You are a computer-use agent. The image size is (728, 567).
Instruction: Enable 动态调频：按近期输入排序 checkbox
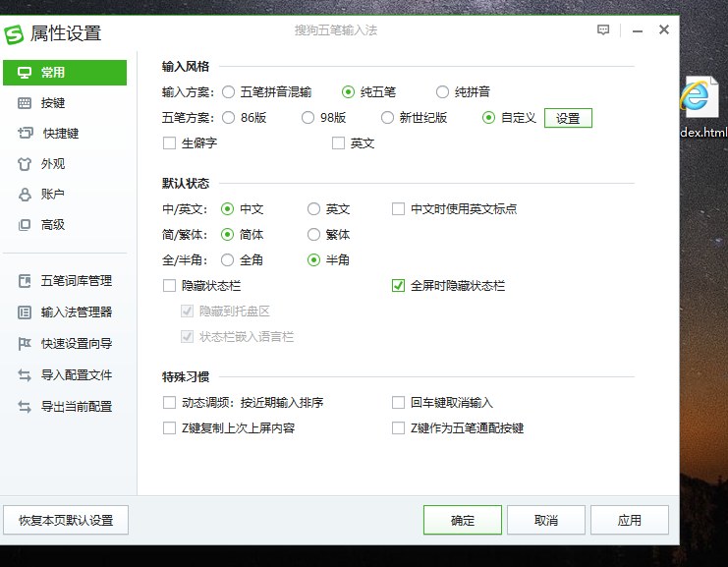click(x=169, y=402)
